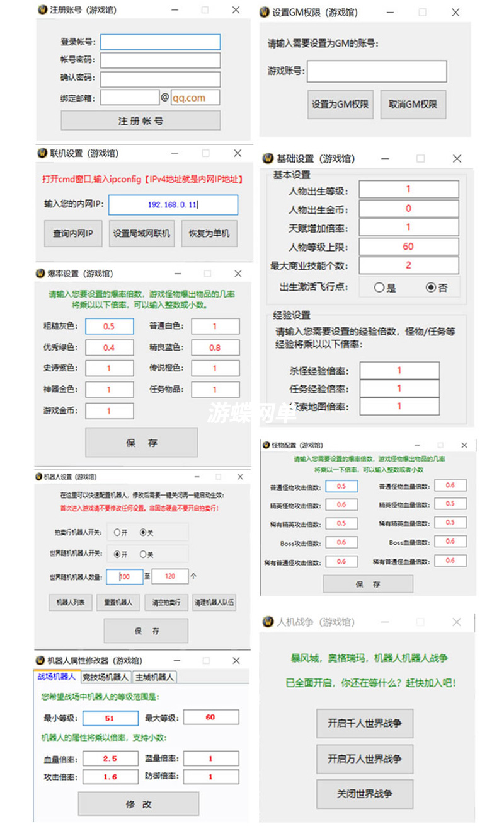Click 关闭世界战争 button
This screenshot has height=826, width=504.
pos(365,794)
